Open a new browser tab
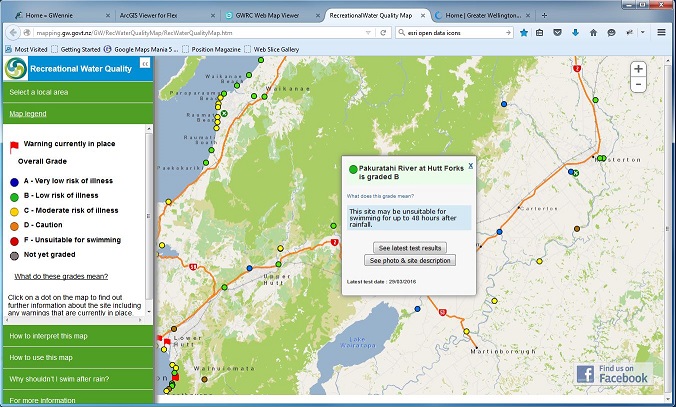This screenshot has height=407, width=676. pyautogui.click(x=544, y=16)
